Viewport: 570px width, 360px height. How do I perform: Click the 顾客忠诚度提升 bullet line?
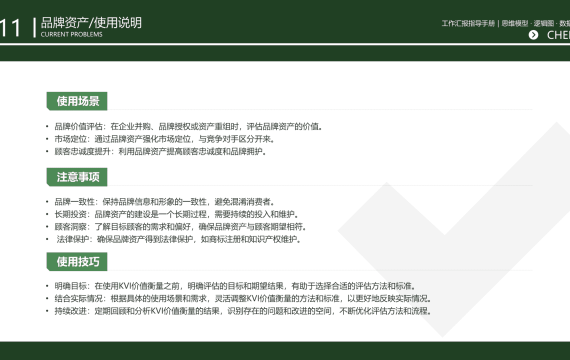157,151
